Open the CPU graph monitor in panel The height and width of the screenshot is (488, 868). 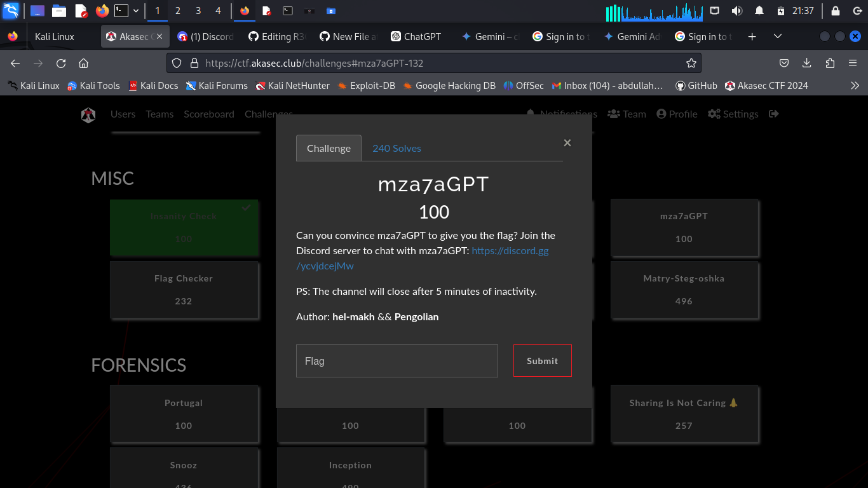pyautogui.click(x=654, y=11)
